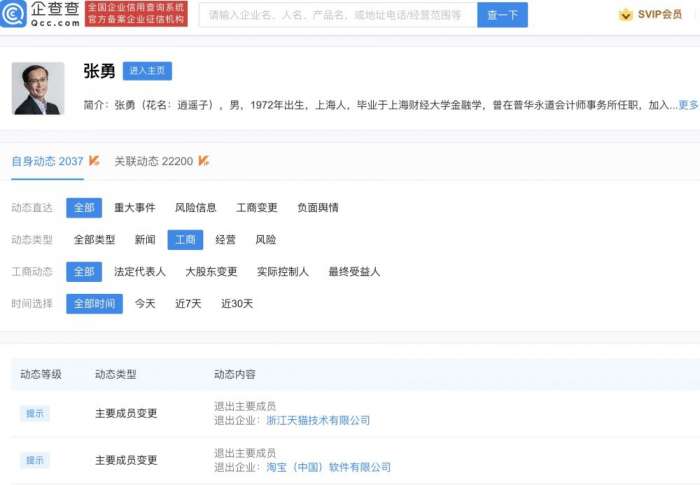Filter by 法定代表人
This screenshot has height=485, width=700.
[140, 272]
